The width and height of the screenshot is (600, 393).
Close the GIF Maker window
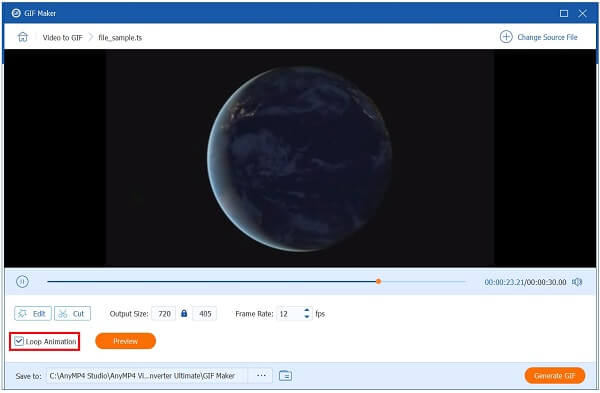(582, 13)
